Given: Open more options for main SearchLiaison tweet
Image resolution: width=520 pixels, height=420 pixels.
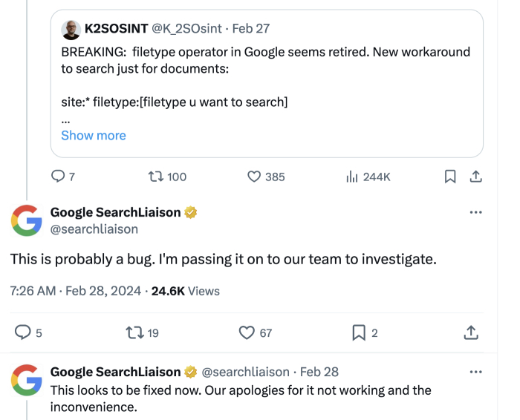Looking at the screenshot, I should tap(475, 213).
